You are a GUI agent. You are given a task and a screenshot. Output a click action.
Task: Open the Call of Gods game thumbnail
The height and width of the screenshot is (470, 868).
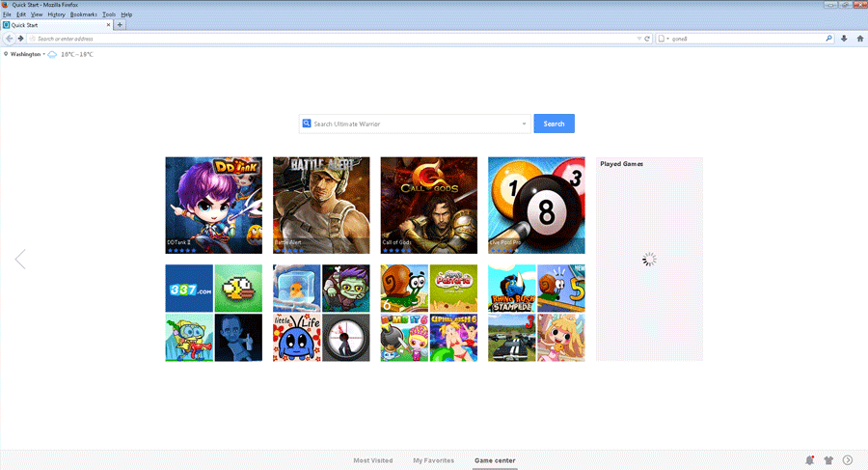click(x=428, y=205)
